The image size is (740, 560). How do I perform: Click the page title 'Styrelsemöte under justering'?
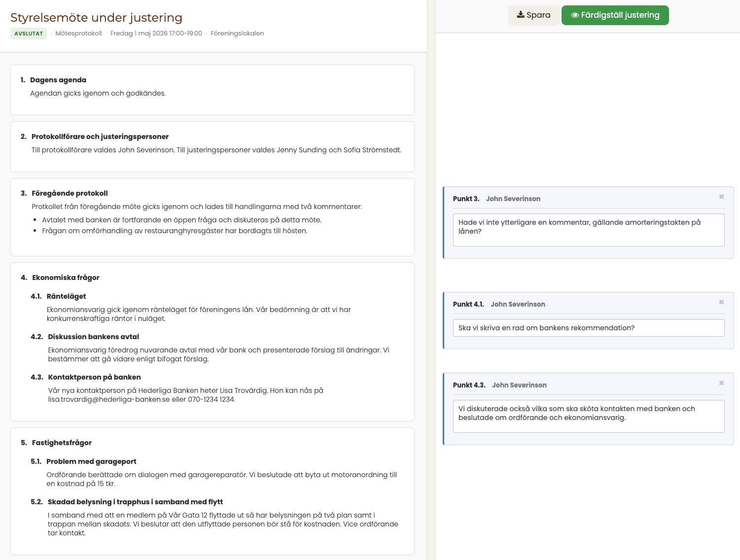(97, 18)
